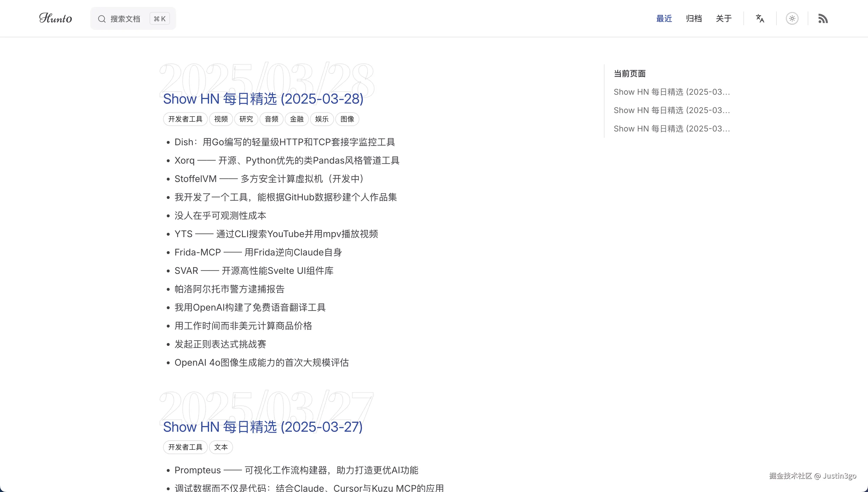This screenshot has height=492, width=868.
Task: Open Show HN 每日精选 (2025-03-28) post
Action: tap(263, 99)
